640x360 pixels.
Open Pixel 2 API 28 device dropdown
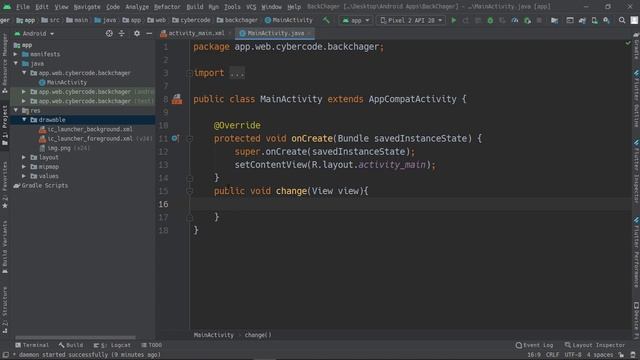tap(411, 20)
